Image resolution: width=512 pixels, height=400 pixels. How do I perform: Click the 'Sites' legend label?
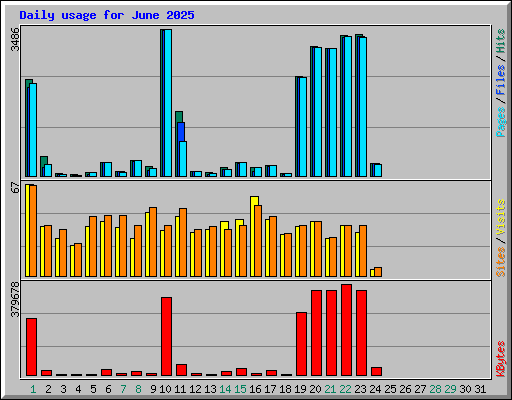pyautogui.click(x=501, y=262)
